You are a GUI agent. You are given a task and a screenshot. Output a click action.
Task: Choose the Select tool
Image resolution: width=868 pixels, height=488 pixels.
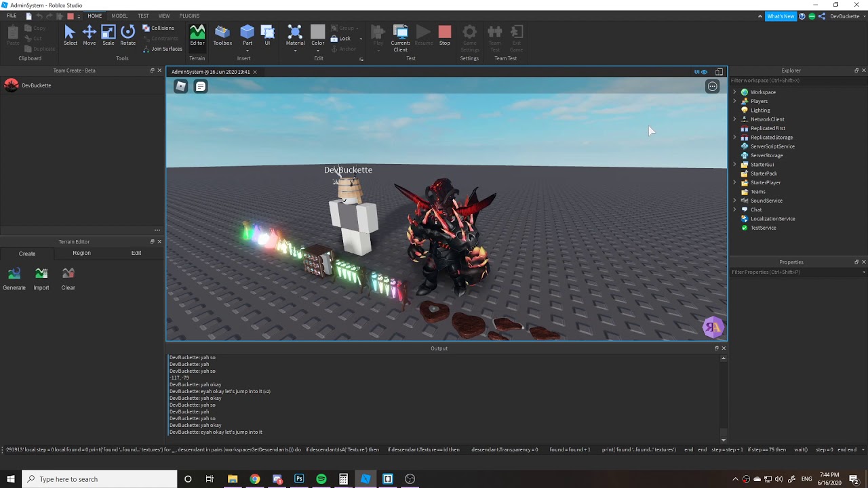(70, 35)
